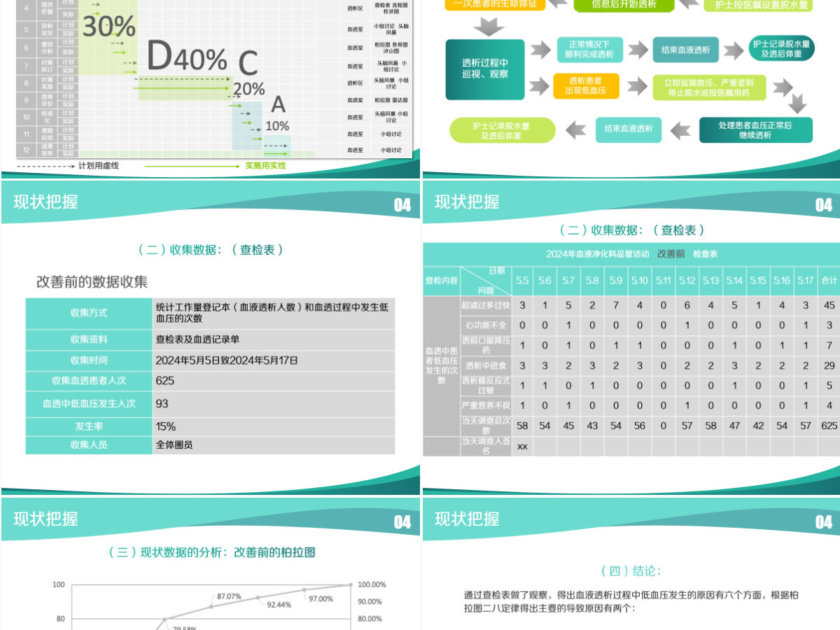Open the (四)结论 conclusion slide
Screen dimensions: 840x630
[631, 563]
